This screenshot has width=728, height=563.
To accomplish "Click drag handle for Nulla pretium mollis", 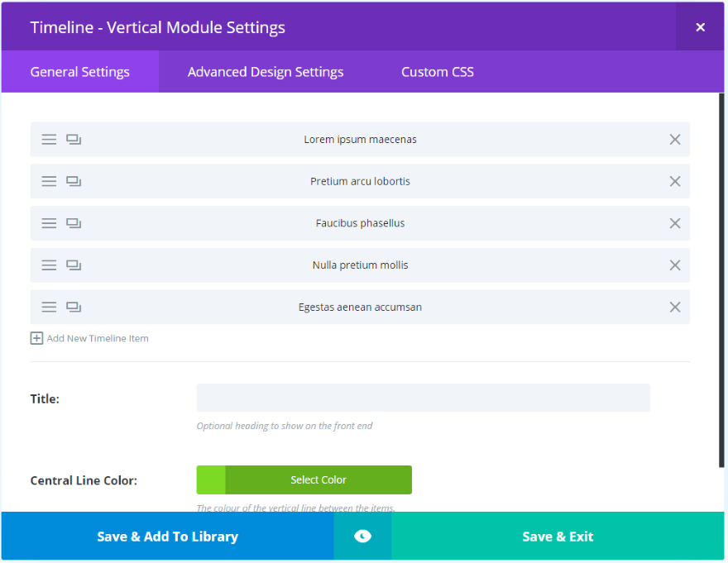I will pos(49,265).
